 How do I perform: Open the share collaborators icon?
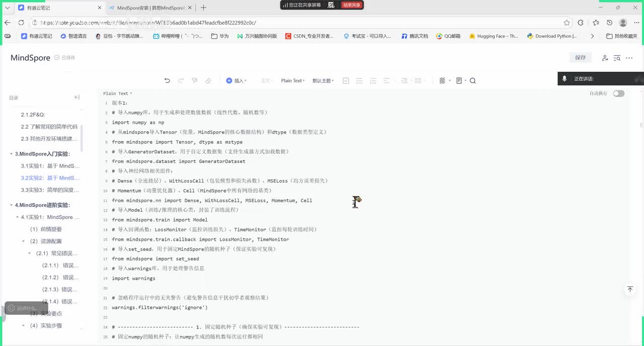coord(605,58)
